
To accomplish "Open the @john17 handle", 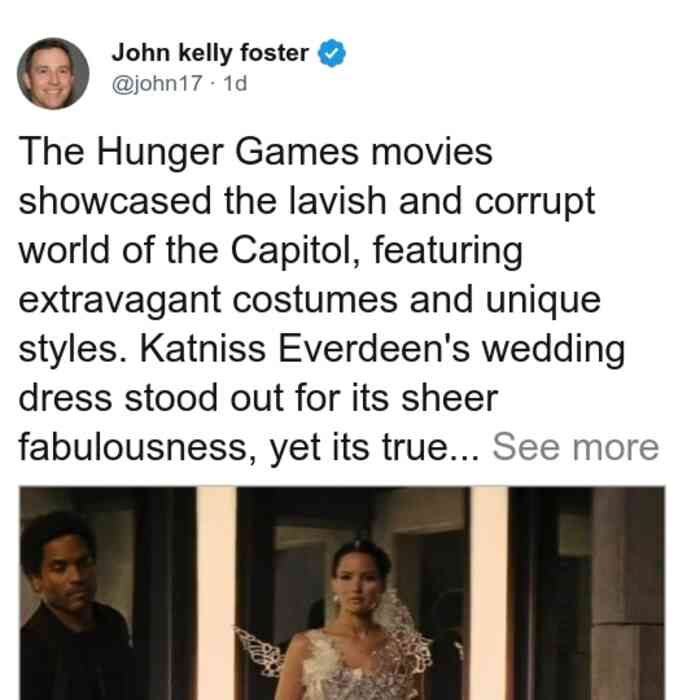I will (x=157, y=83).
